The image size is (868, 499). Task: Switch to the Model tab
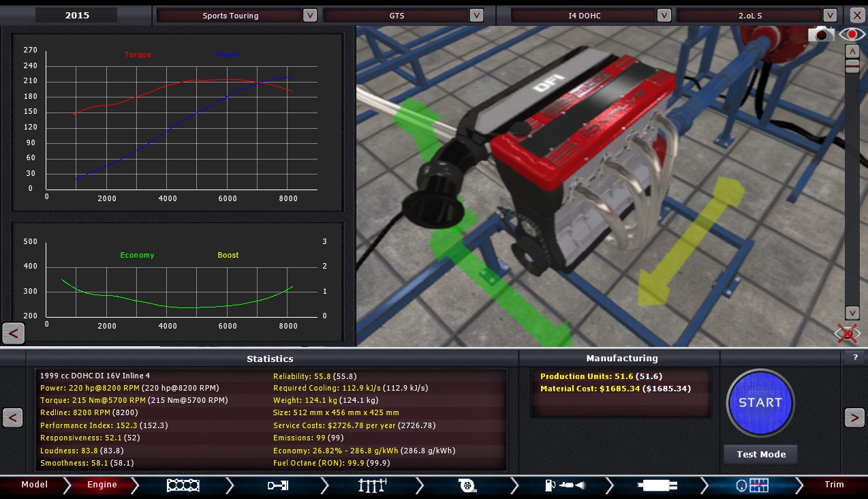coord(34,485)
